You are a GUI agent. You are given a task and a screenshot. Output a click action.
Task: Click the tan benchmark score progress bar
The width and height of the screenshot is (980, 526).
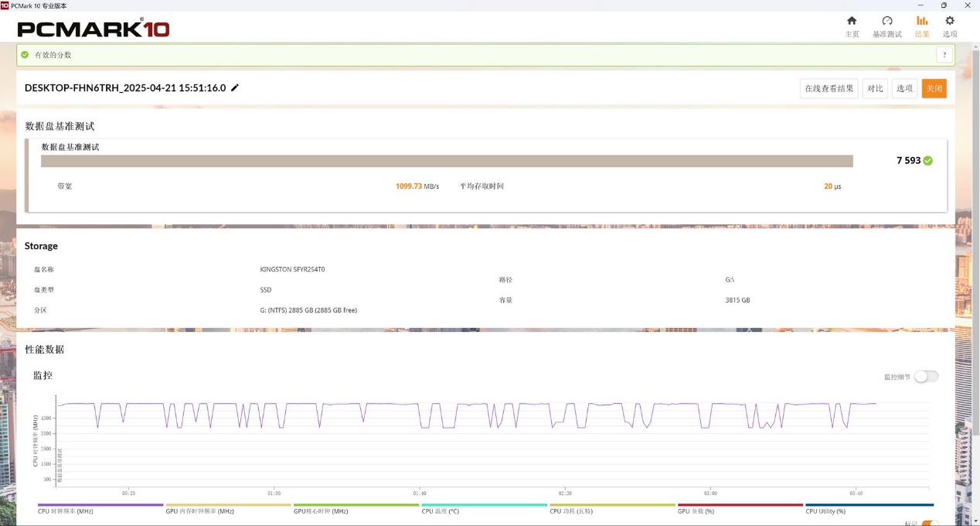coord(447,161)
